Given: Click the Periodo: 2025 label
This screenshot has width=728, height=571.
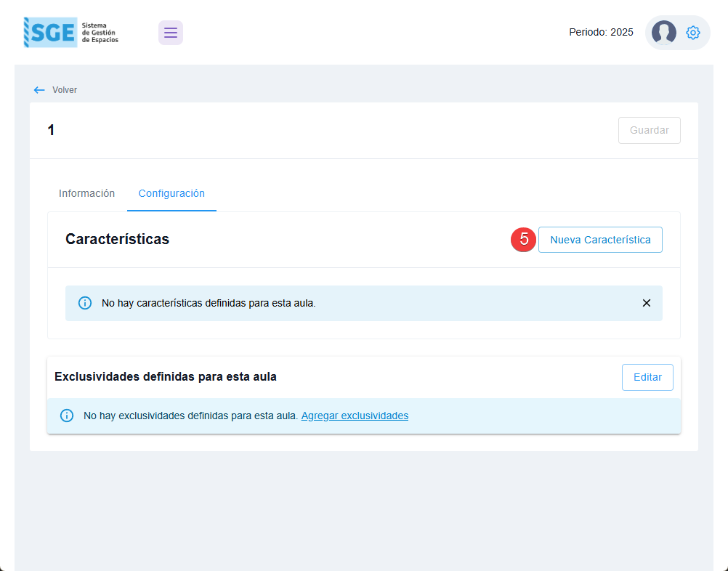Looking at the screenshot, I should [x=602, y=33].
